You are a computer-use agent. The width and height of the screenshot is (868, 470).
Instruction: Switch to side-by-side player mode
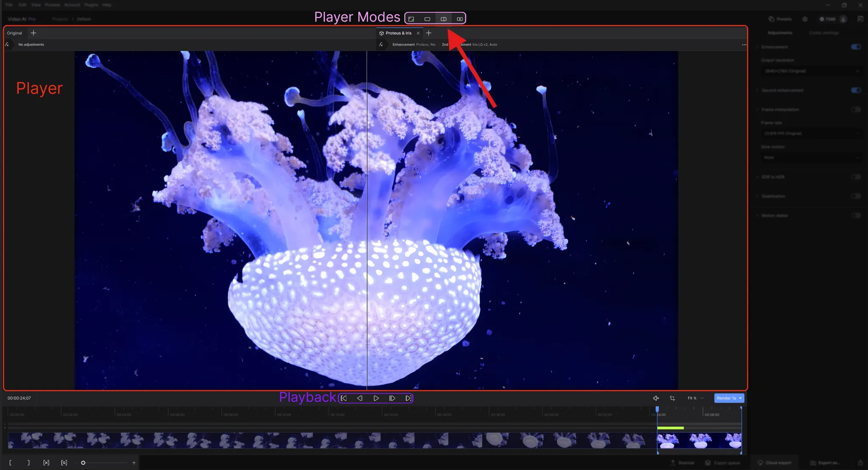point(459,19)
